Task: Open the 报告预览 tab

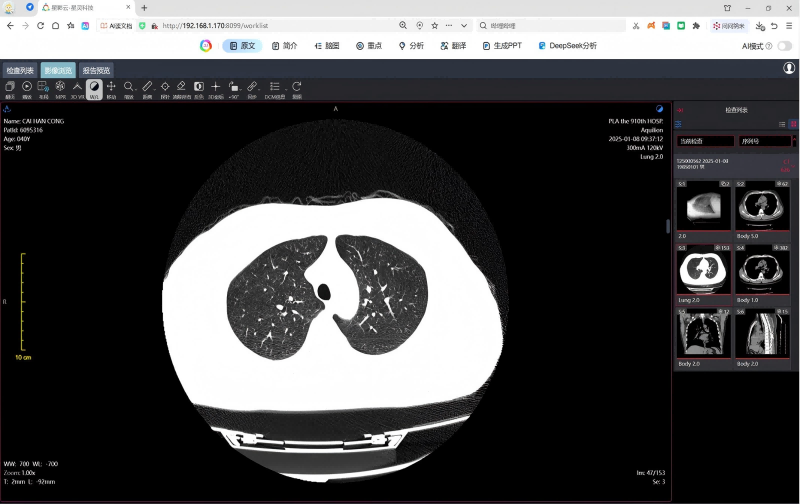Action: [x=97, y=71]
